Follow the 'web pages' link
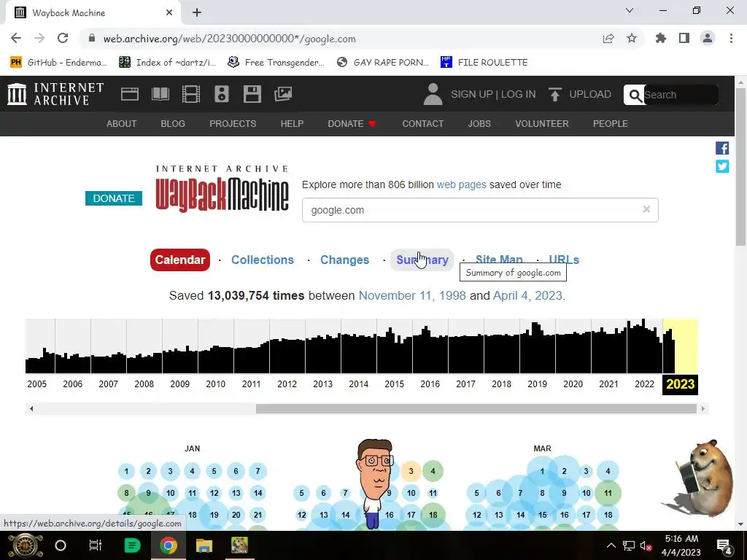Viewport: 747px width, 560px height. [x=462, y=184]
